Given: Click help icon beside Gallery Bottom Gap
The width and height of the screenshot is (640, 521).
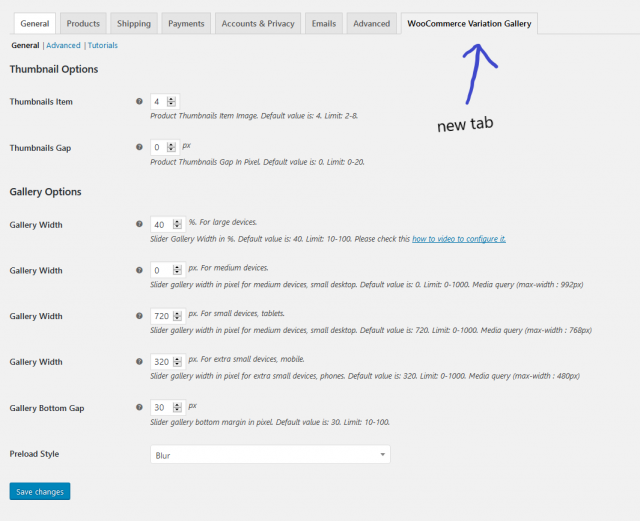Looking at the screenshot, I should click(x=139, y=408).
